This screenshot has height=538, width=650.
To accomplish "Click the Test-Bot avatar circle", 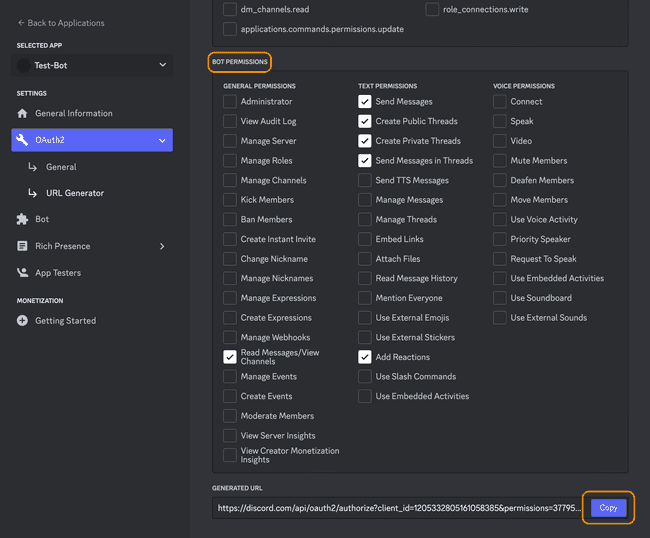I will pyautogui.click(x=24, y=65).
